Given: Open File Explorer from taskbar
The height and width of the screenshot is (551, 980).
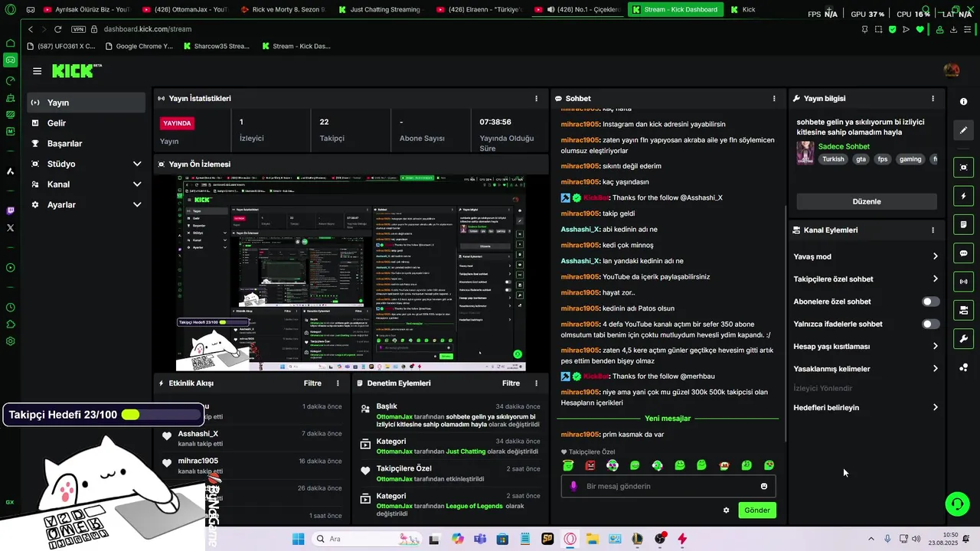Looking at the screenshot, I should [x=592, y=539].
